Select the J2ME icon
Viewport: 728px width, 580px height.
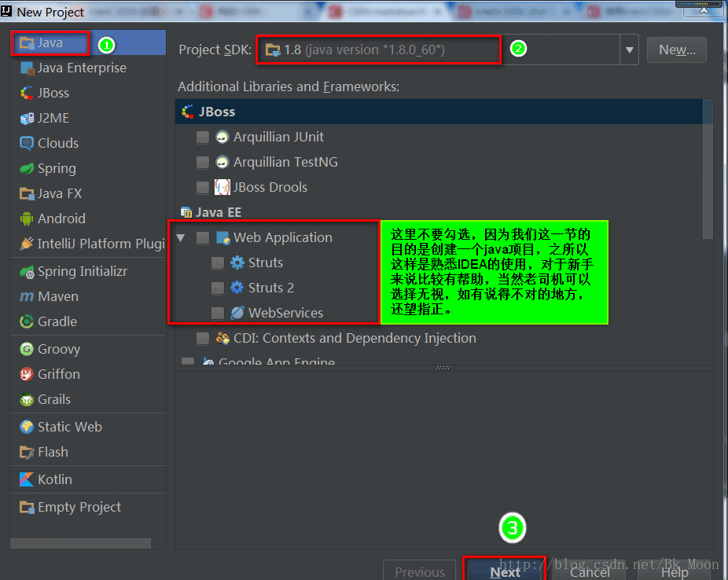coord(27,119)
